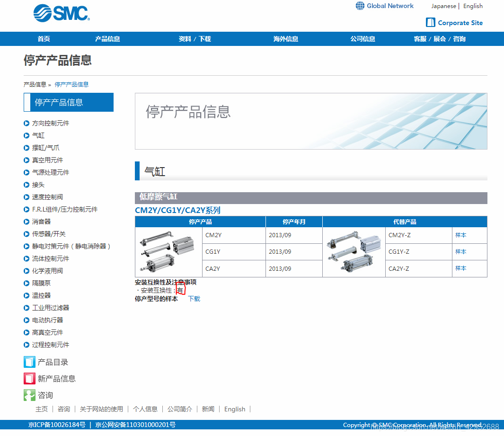Click the arrow icon beside 流体控制元件
Viewport: 504px width, 436px height.
(x=27, y=258)
